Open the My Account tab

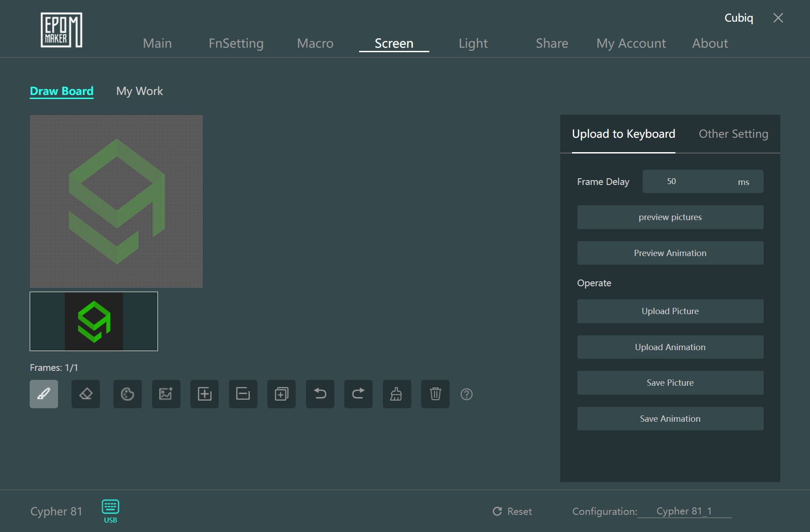[x=631, y=43]
